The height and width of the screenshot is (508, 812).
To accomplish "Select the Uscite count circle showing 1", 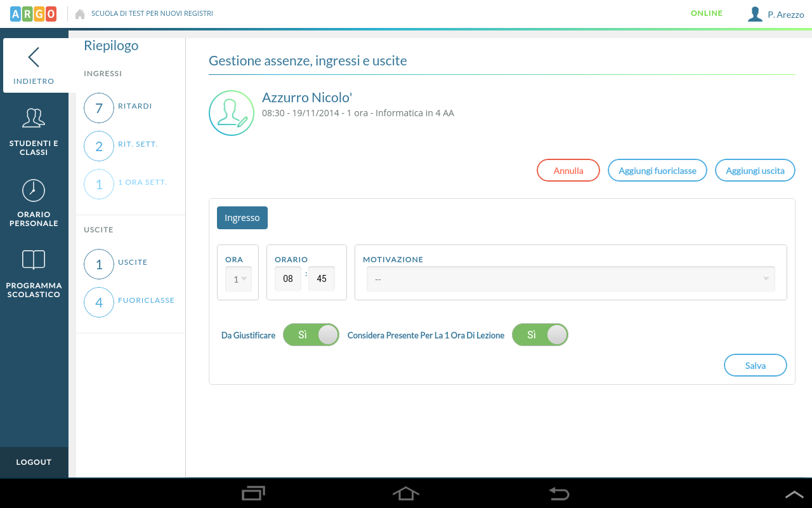I will coord(99,264).
